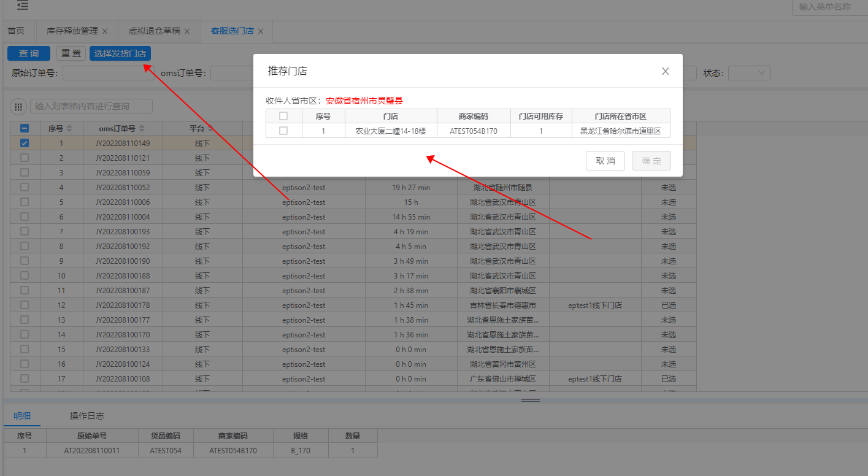Click the 查询 button
The width and height of the screenshot is (868, 476).
(x=29, y=53)
